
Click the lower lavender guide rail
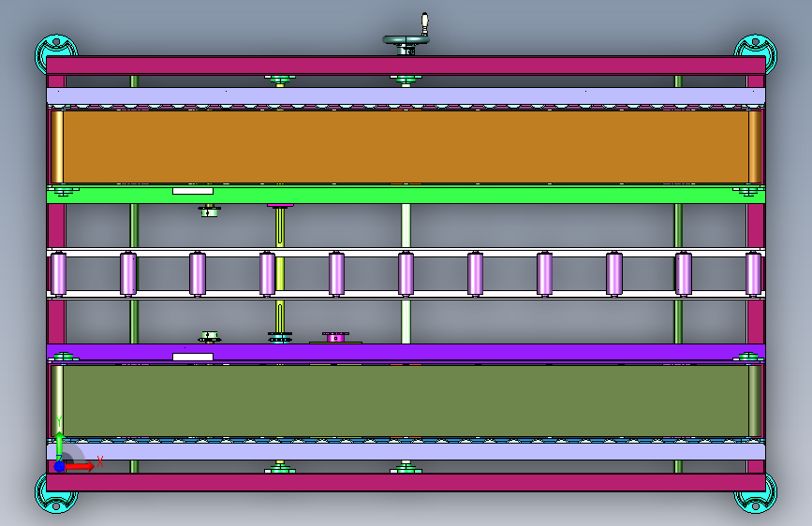pos(406,451)
